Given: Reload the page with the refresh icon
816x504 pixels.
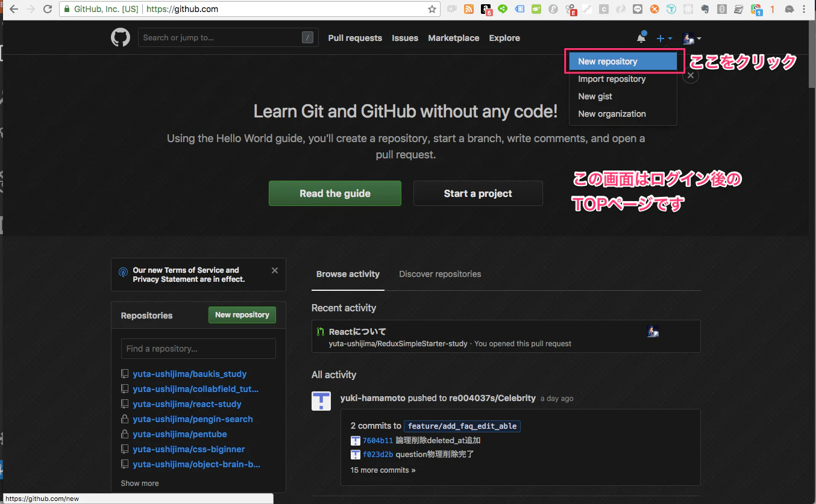Looking at the screenshot, I should point(48,8).
